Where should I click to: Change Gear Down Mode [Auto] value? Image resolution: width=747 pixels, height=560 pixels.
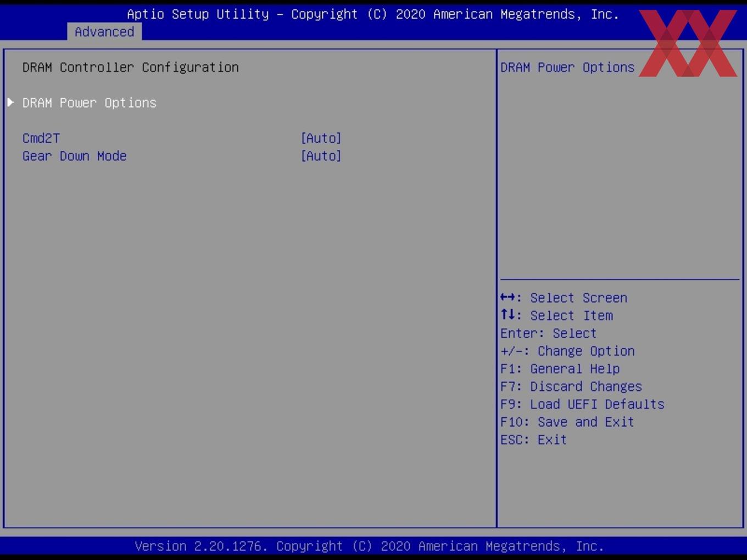321,156
